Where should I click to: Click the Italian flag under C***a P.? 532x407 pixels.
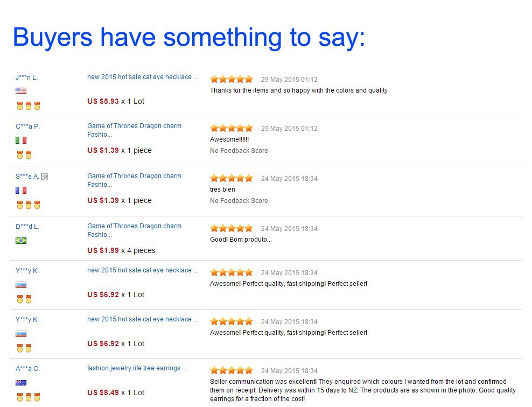pyautogui.click(x=21, y=140)
